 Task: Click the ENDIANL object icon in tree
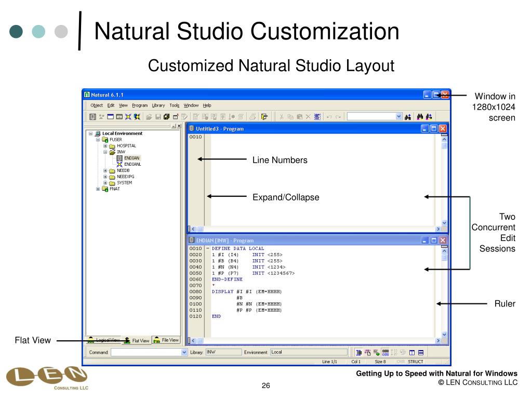(119, 164)
